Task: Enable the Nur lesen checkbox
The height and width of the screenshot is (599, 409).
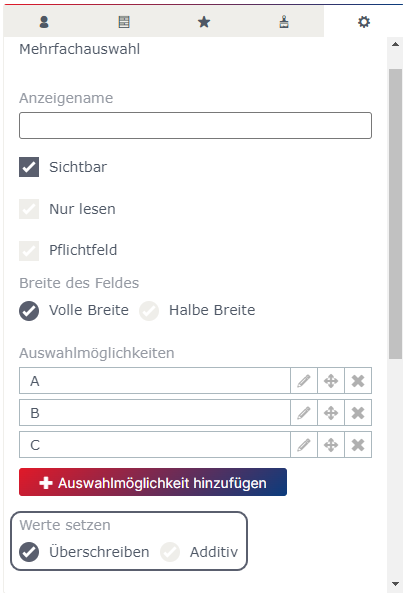Action: (x=29, y=209)
